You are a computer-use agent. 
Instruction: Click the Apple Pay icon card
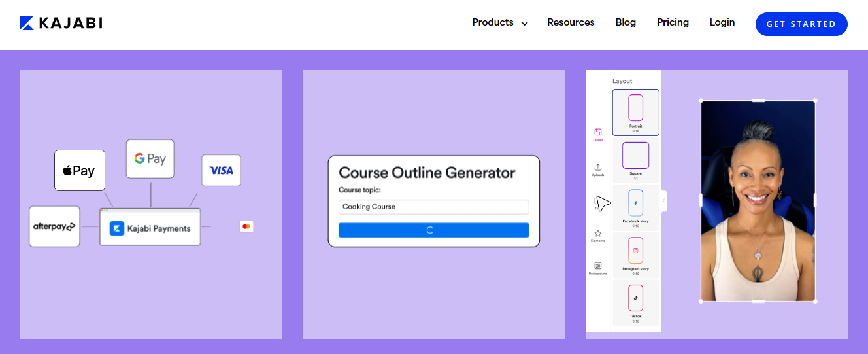tap(80, 171)
